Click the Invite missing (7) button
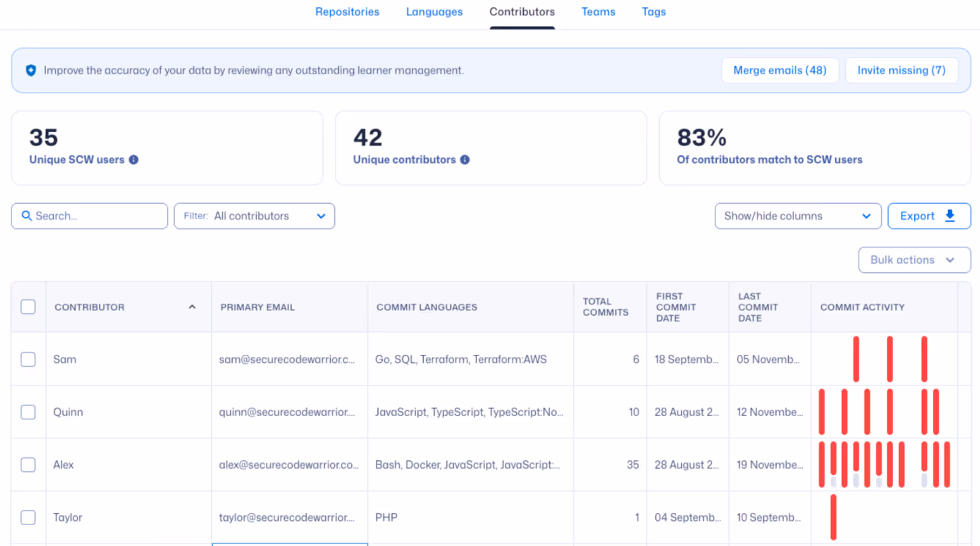The image size is (980, 546). [x=901, y=70]
